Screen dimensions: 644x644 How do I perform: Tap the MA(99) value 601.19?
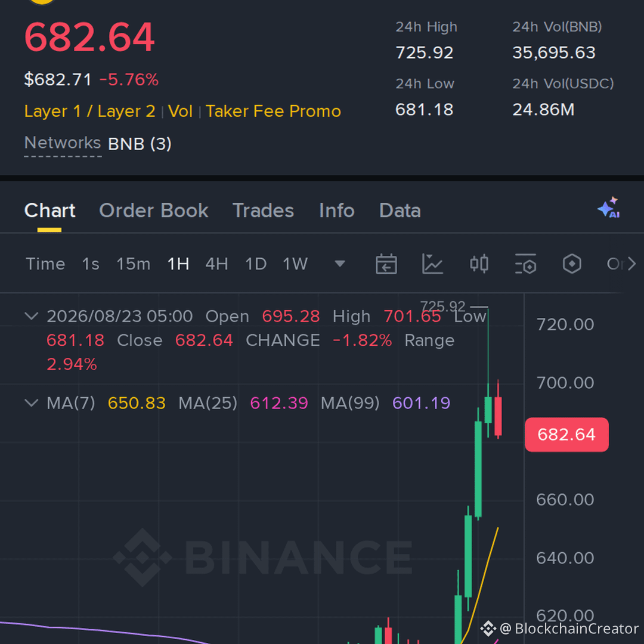click(x=422, y=403)
